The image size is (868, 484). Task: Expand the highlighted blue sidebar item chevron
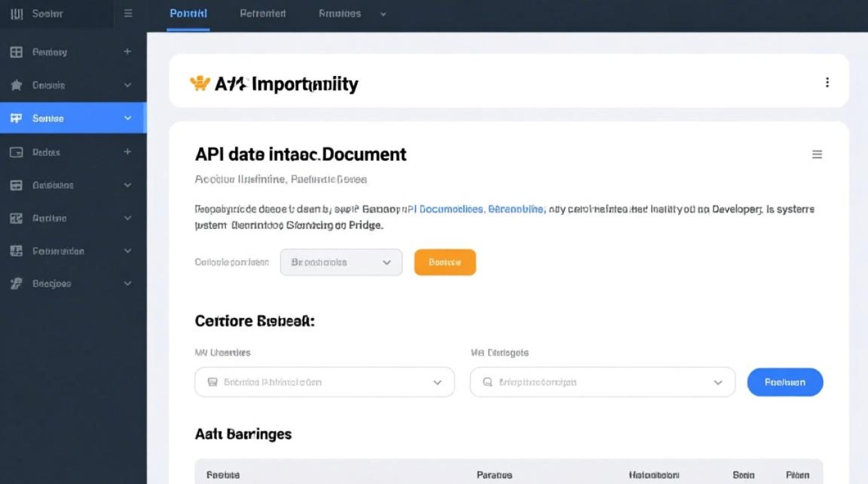pyautogui.click(x=127, y=118)
